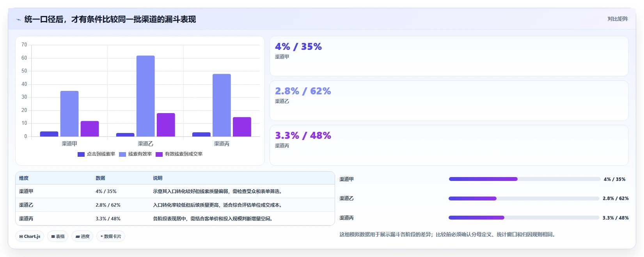644x257 pixels.
Task: Click the description starting 各阶段表现居中
Action: tap(213, 219)
